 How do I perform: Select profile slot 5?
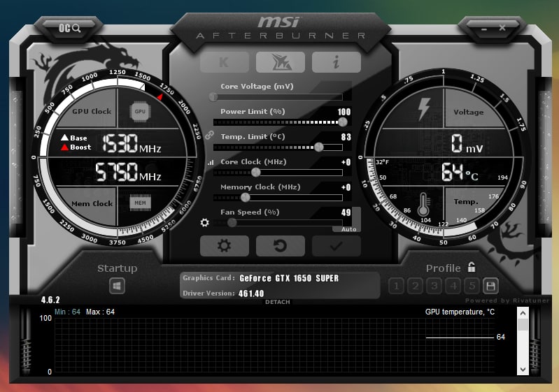click(472, 286)
